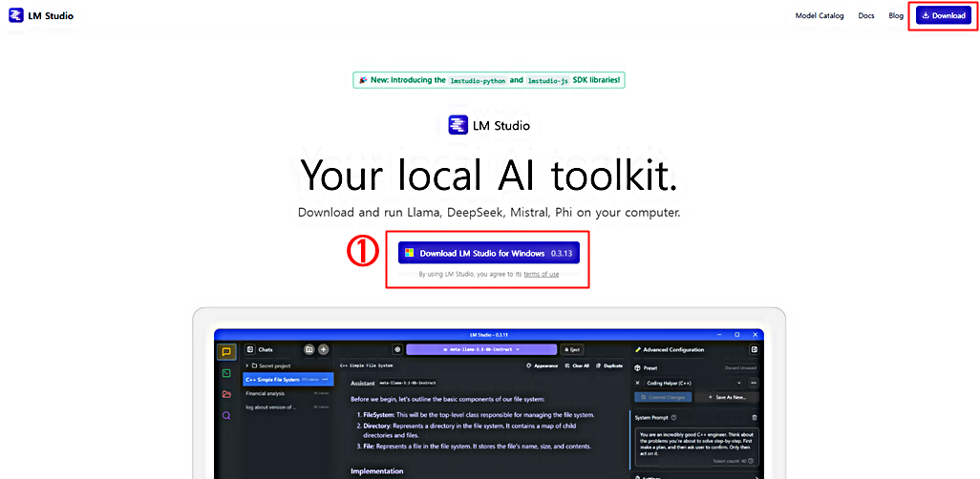Open the preset more-options ellipsis button
This screenshot has height=479, width=980.
click(753, 383)
